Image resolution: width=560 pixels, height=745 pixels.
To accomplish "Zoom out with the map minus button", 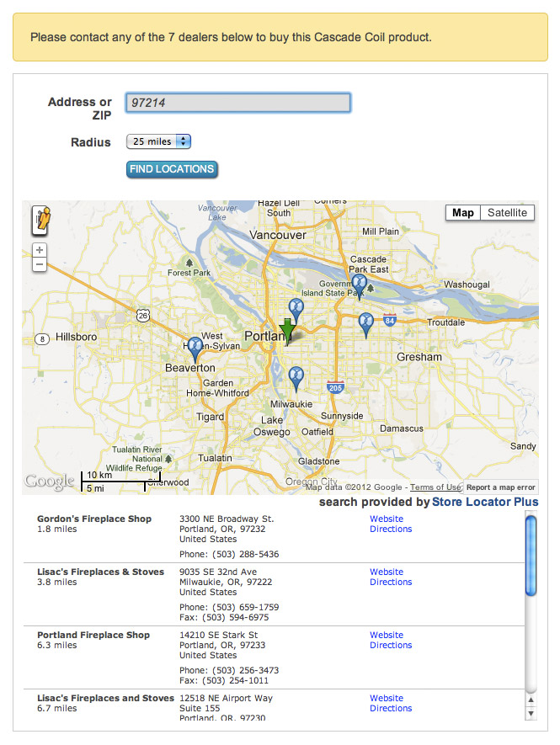I will 40,265.
